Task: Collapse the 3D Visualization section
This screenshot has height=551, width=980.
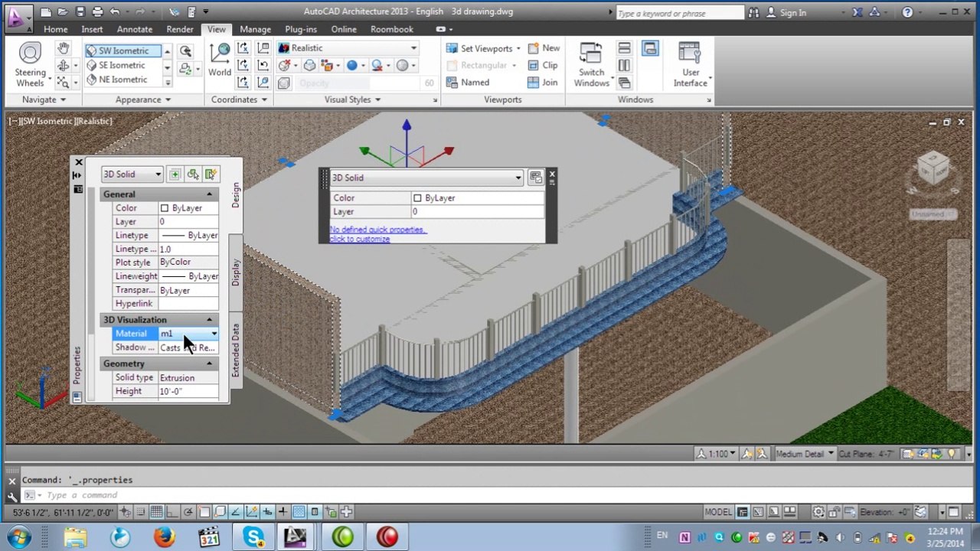Action: (x=209, y=320)
